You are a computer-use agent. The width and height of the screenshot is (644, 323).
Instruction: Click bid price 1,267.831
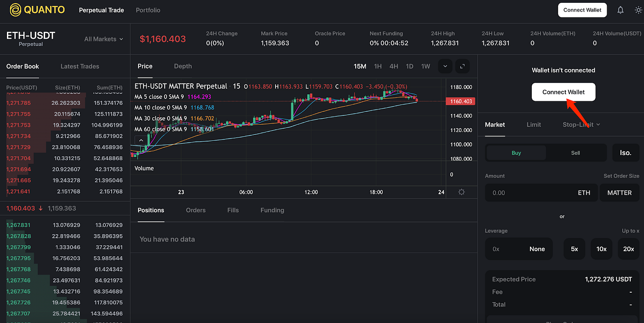click(18, 225)
